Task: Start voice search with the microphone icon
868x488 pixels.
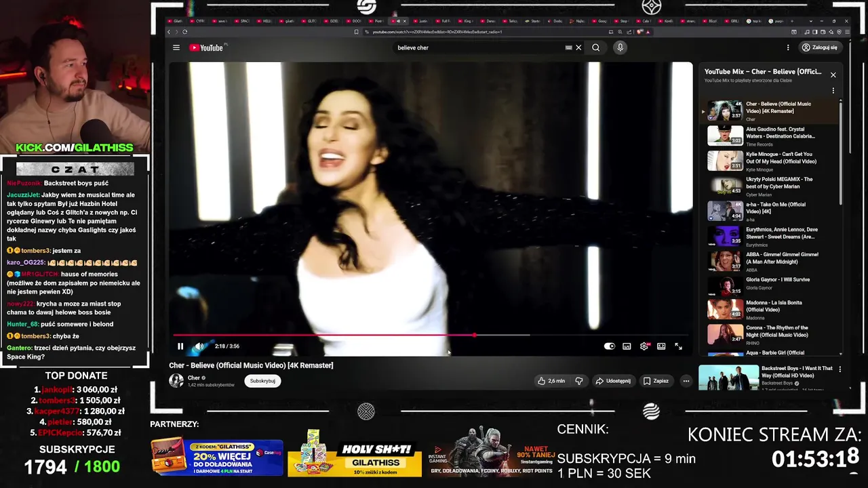Action: pyautogui.click(x=620, y=47)
